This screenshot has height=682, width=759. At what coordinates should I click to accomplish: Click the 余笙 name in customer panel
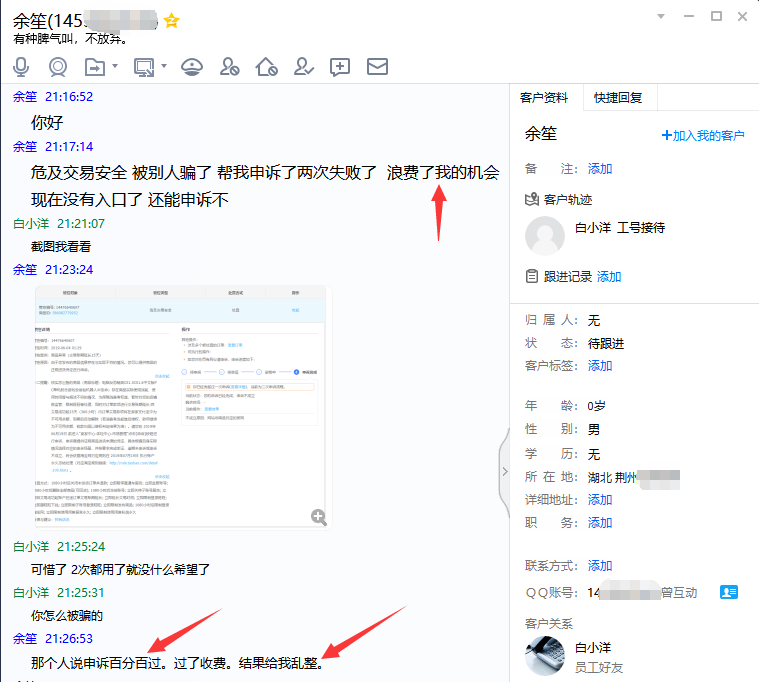[541, 134]
